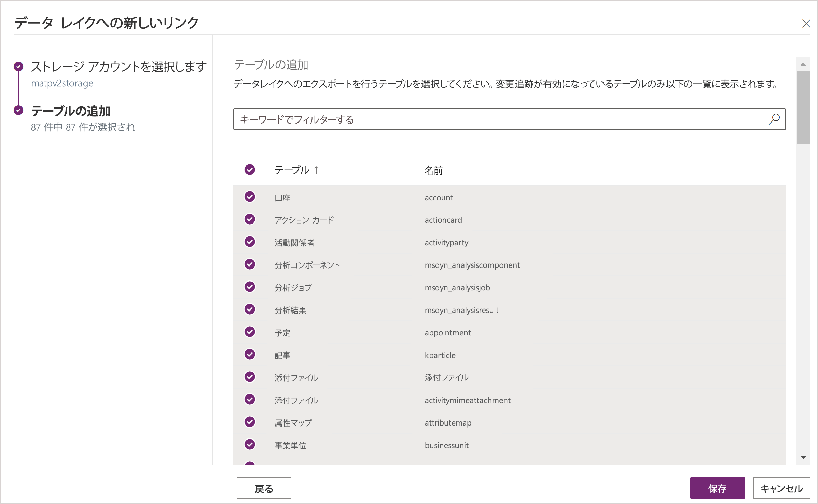This screenshot has height=504, width=818.
Task: Click the 分析結果 table label
Action: click(x=290, y=311)
